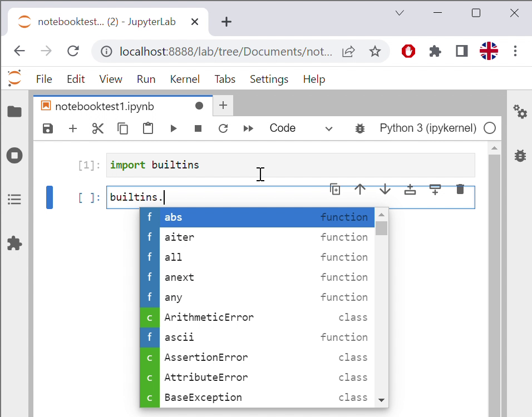532x417 pixels.
Task: Choose BaseException class suggestion
Action: (x=257, y=398)
